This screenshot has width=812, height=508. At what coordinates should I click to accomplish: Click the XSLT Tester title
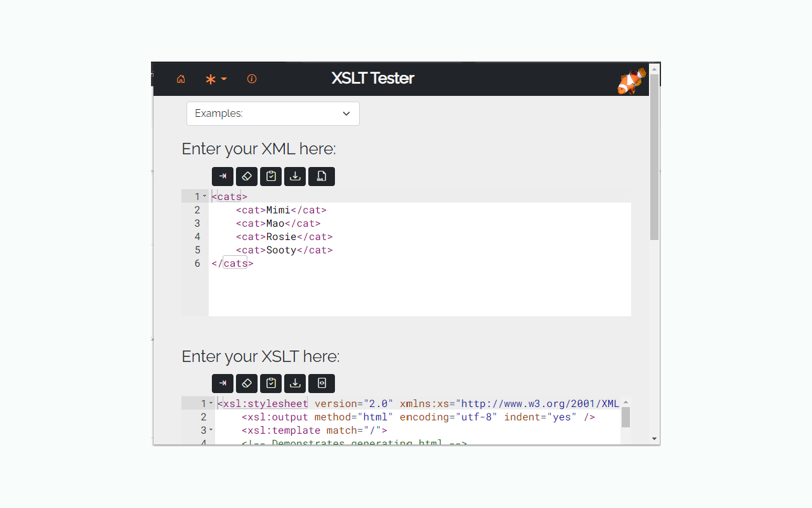(x=372, y=78)
